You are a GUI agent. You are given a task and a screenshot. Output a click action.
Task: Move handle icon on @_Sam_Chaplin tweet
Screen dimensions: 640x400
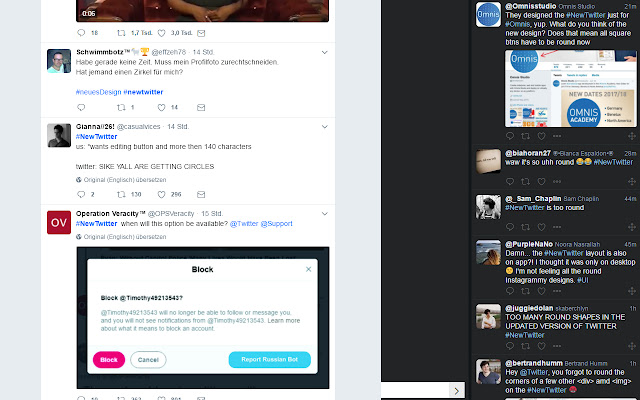(x=632, y=227)
